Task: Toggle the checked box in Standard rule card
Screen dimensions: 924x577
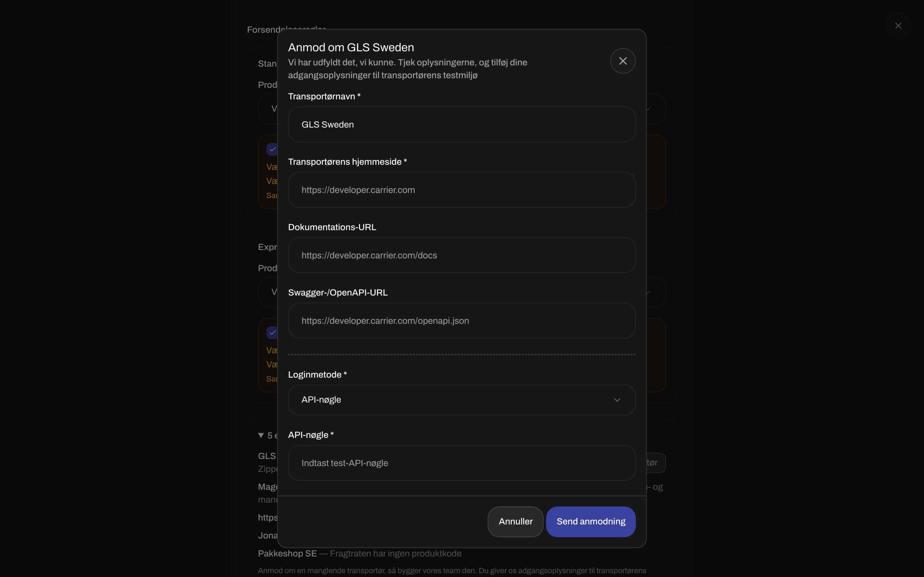Action: (272, 149)
